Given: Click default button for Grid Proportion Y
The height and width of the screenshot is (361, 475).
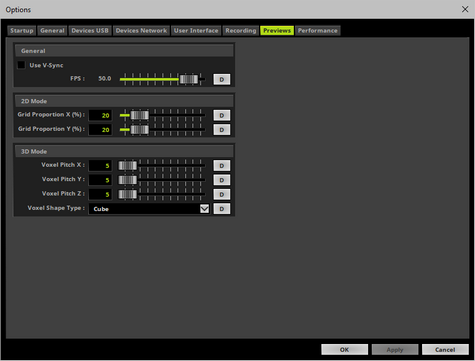Looking at the screenshot, I should pos(222,130).
